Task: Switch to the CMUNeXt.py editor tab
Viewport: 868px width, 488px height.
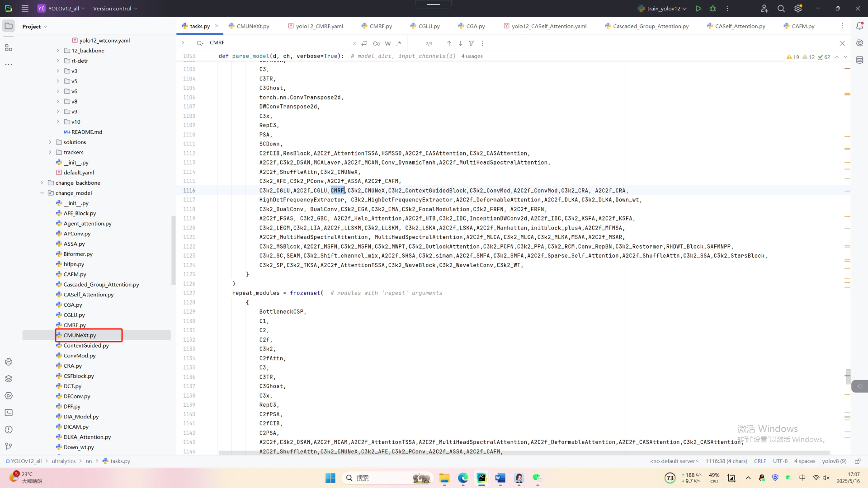Action: point(252,26)
